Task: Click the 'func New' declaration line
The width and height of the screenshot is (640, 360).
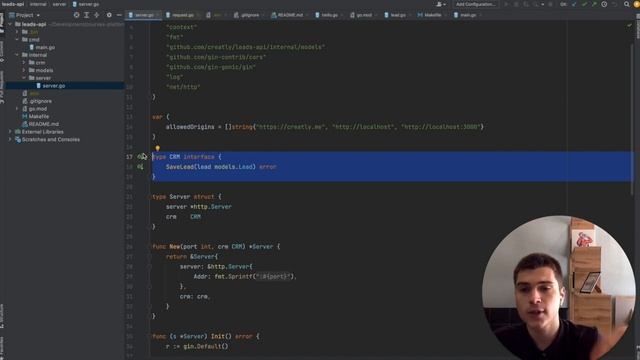Action: tap(216, 247)
